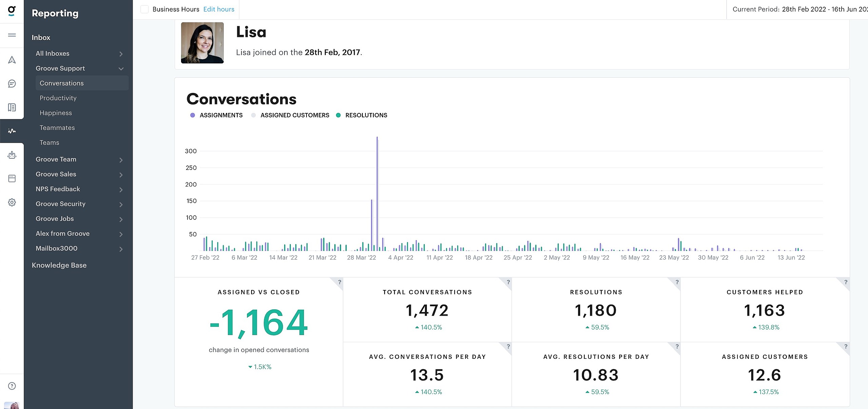Expand the Groove Sales section
Screen dimensions: 868x409
coord(121,175)
